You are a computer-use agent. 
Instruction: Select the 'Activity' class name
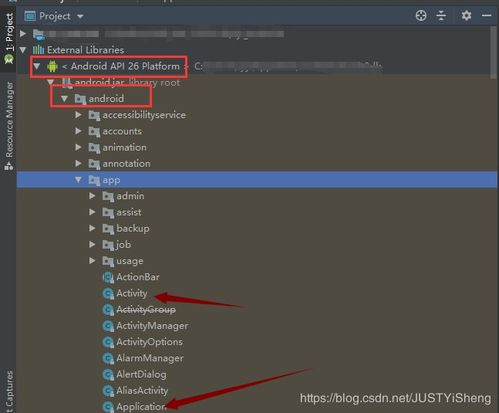pyautogui.click(x=132, y=293)
